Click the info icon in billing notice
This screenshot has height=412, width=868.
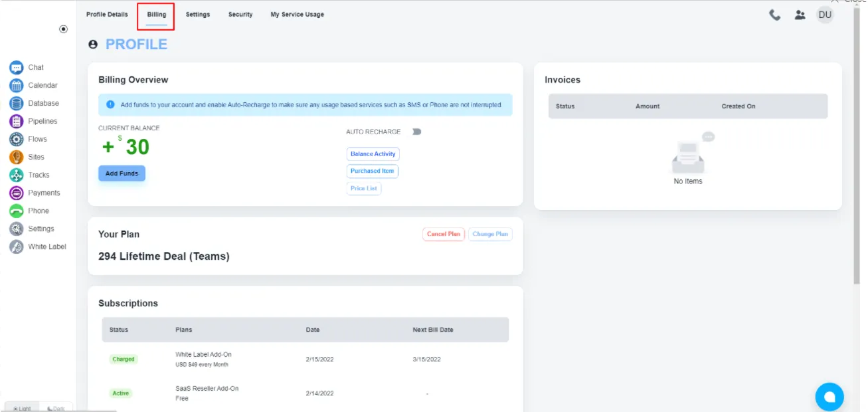tap(111, 105)
